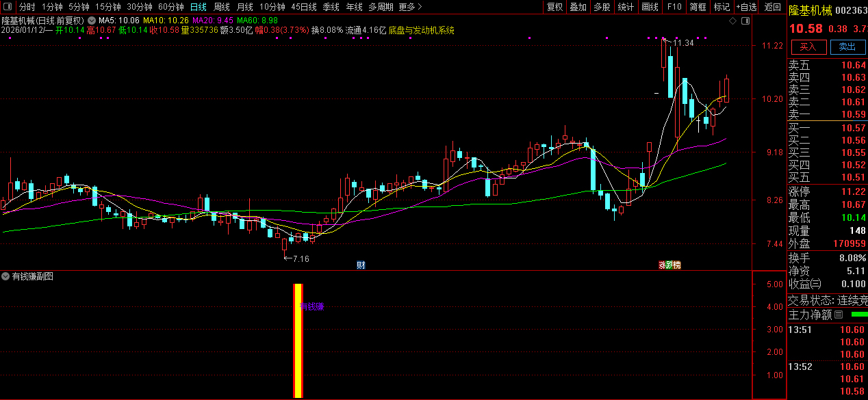This screenshot has height=400, width=868.
Task: Open the 主力净额 detail list icon
Action: (839, 315)
